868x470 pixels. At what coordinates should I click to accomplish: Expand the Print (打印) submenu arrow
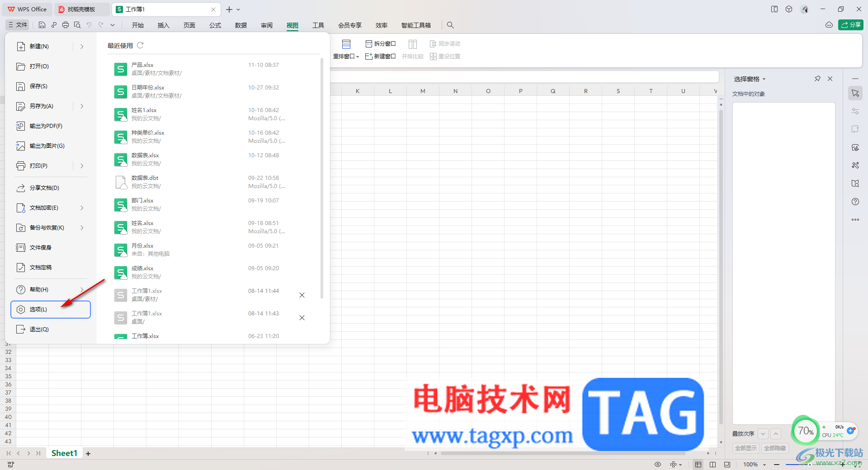point(82,166)
